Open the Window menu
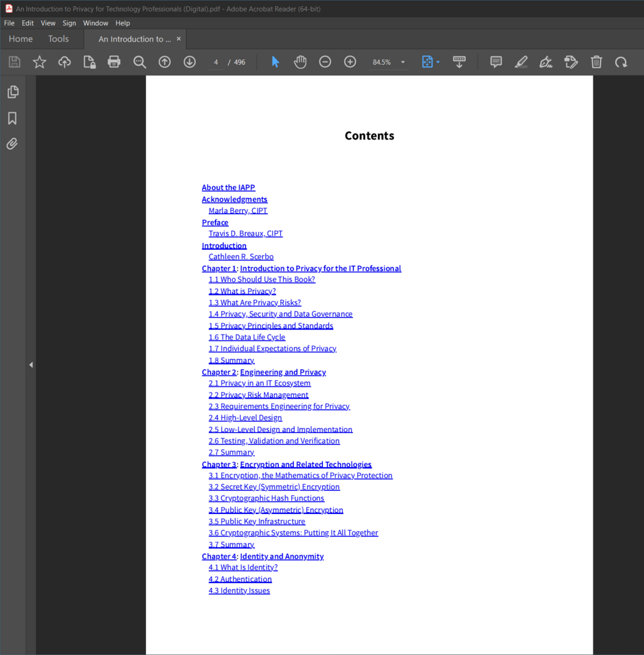The width and height of the screenshot is (644, 655). pyautogui.click(x=95, y=23)
